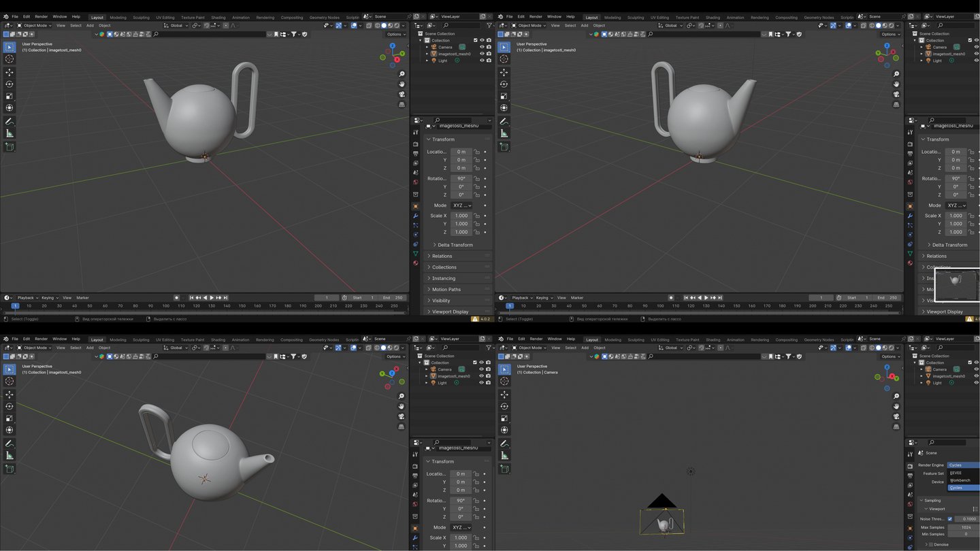Click camera view icon in bottom-right viewport
Viewport: 980px width, 551px height.
click(896, 416)
